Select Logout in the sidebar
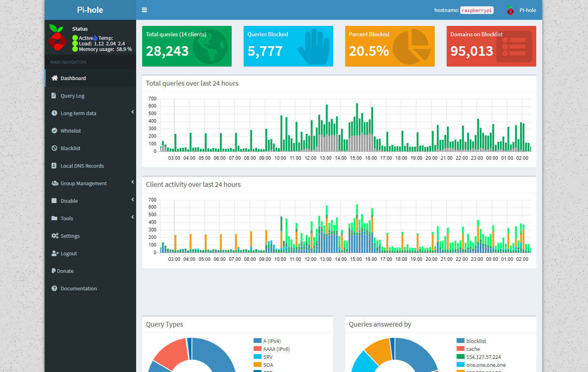This screenshot has height=372, width=588. (x=68, y=253)
